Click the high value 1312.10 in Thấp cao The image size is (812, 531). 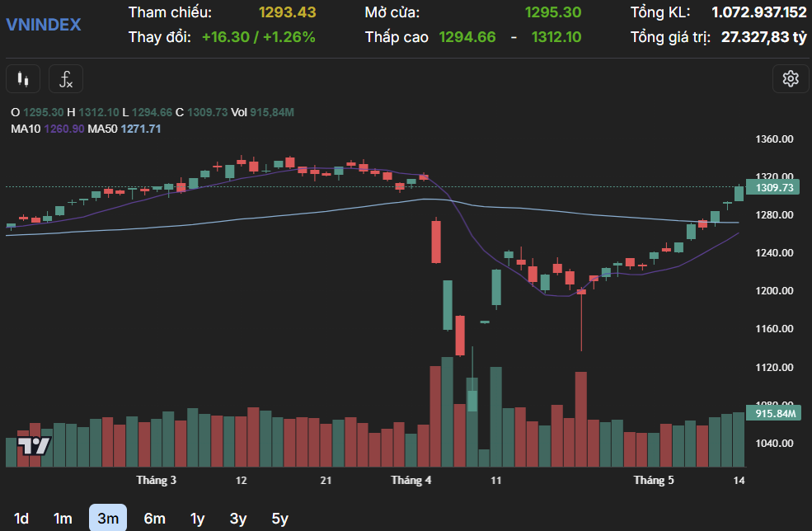556,37
